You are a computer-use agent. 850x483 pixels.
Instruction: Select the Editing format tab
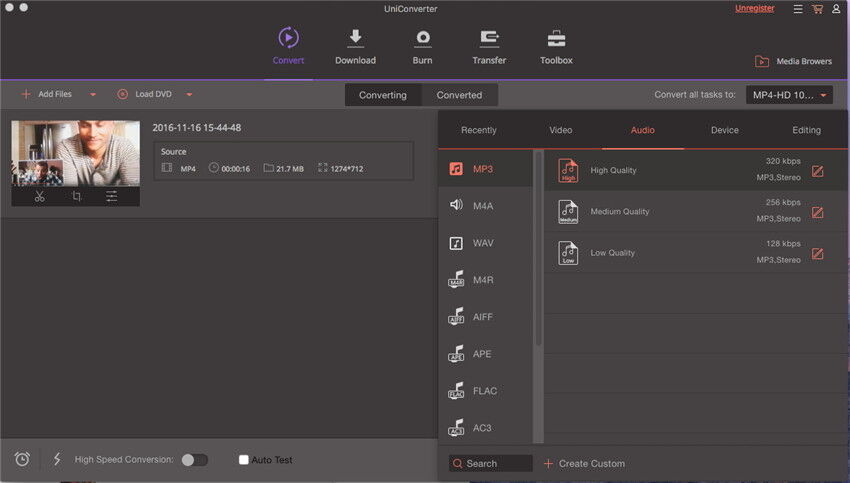point(806,130)
